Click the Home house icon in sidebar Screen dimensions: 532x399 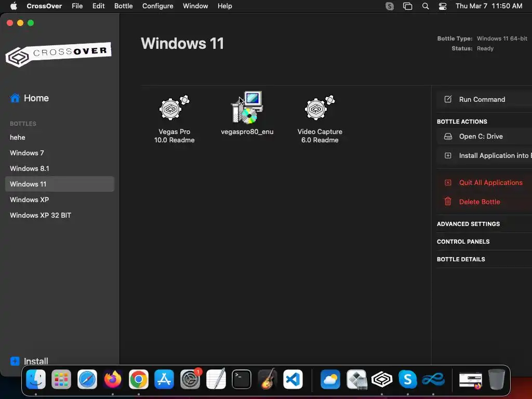[15, 98]
